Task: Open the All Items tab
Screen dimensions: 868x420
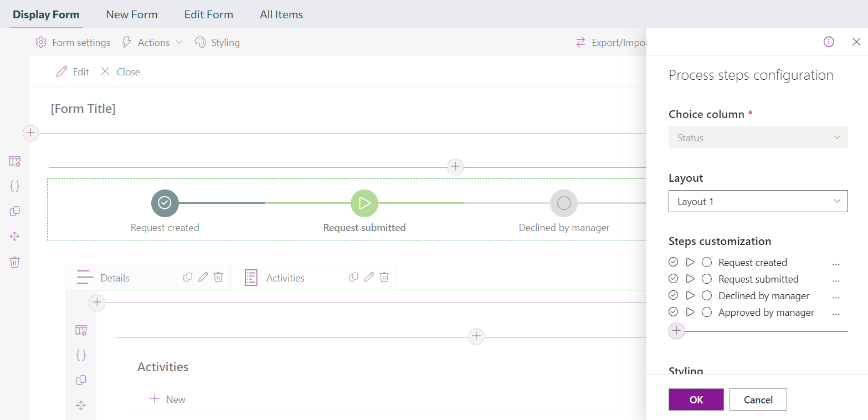Action: [x=281, y=14]
